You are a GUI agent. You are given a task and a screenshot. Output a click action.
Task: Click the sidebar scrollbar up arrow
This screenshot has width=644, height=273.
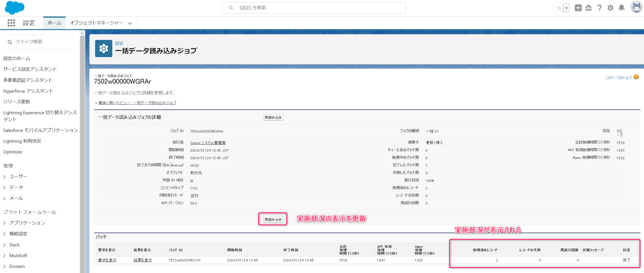tap(83, 33)
